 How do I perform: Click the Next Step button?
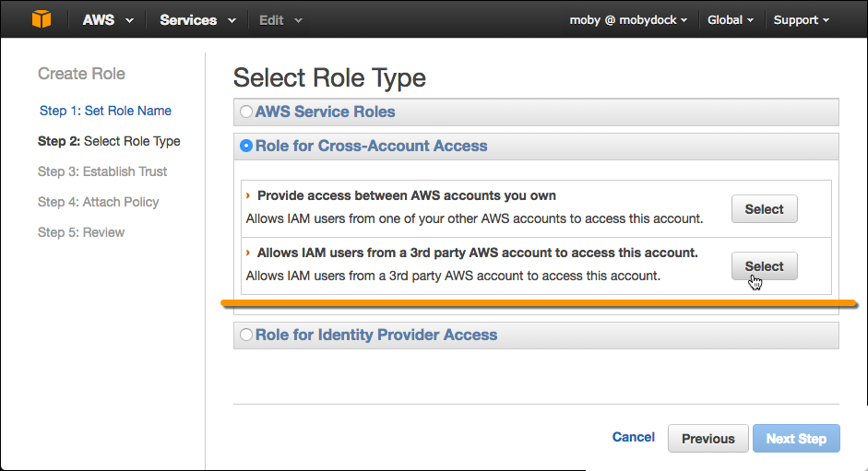796,439
